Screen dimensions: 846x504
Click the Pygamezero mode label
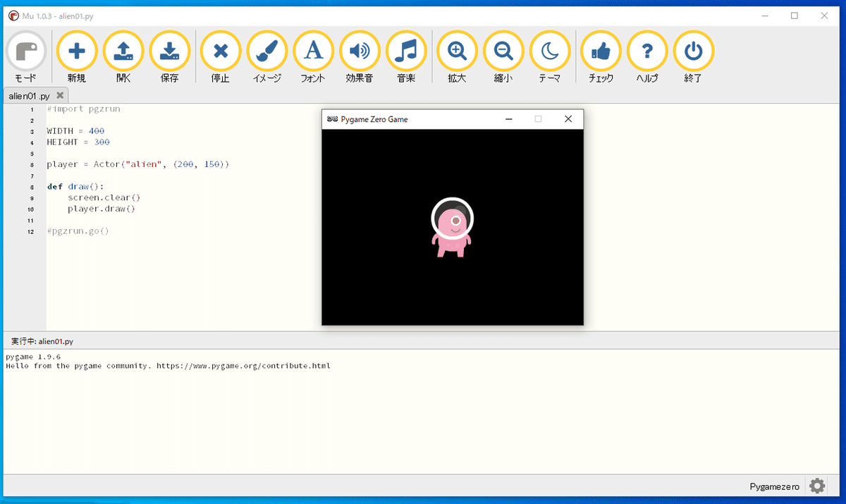773,486
